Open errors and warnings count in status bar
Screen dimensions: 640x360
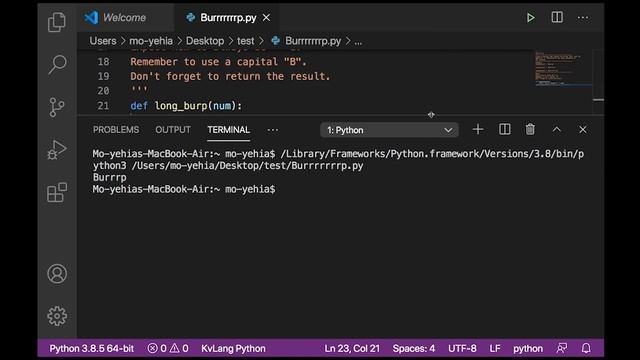[168, 349]
